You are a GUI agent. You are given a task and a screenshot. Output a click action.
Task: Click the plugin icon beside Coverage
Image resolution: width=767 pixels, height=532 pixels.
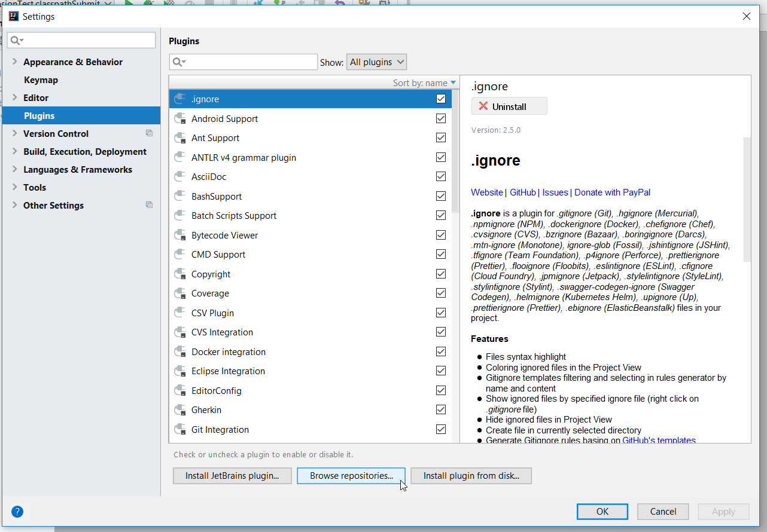(x=179, y=293)
